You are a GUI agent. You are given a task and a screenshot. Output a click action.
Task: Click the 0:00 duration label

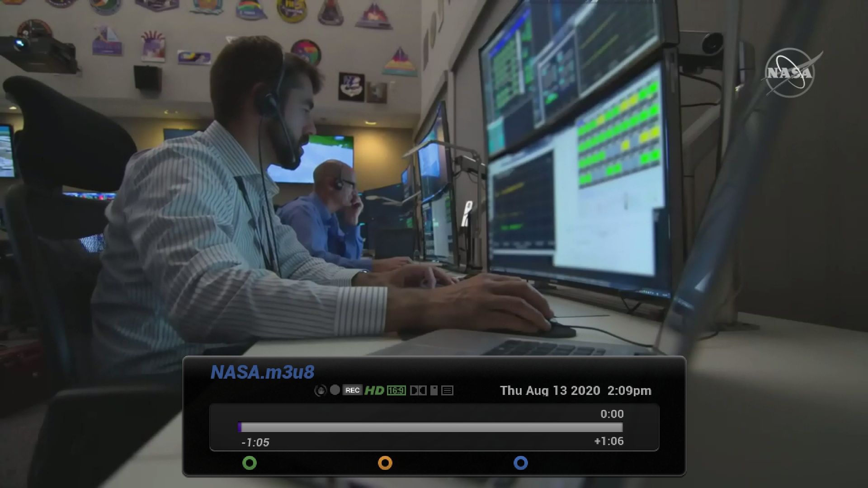pos(612,414)
